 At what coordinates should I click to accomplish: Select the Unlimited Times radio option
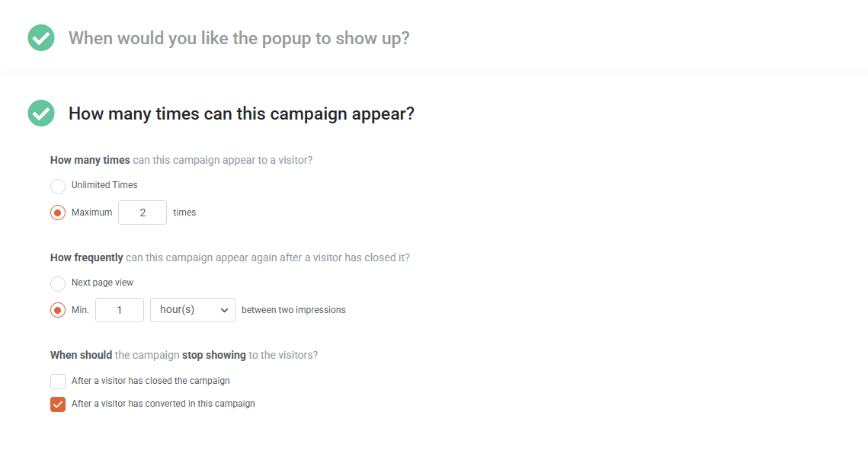58,186
